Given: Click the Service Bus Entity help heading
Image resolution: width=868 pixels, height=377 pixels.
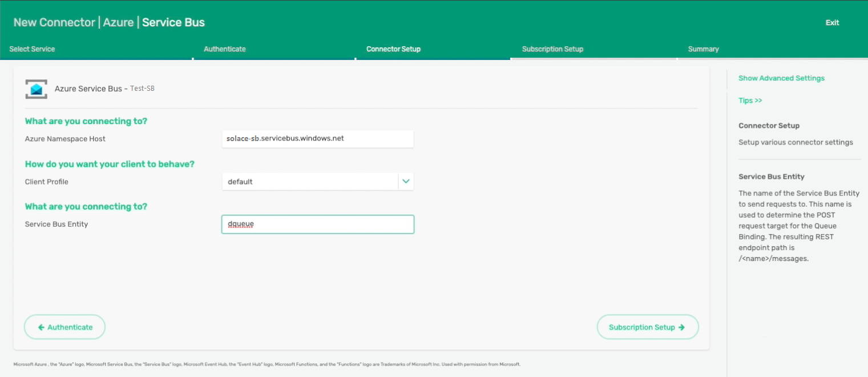Looking at the screenshot, I should point(771,177).
